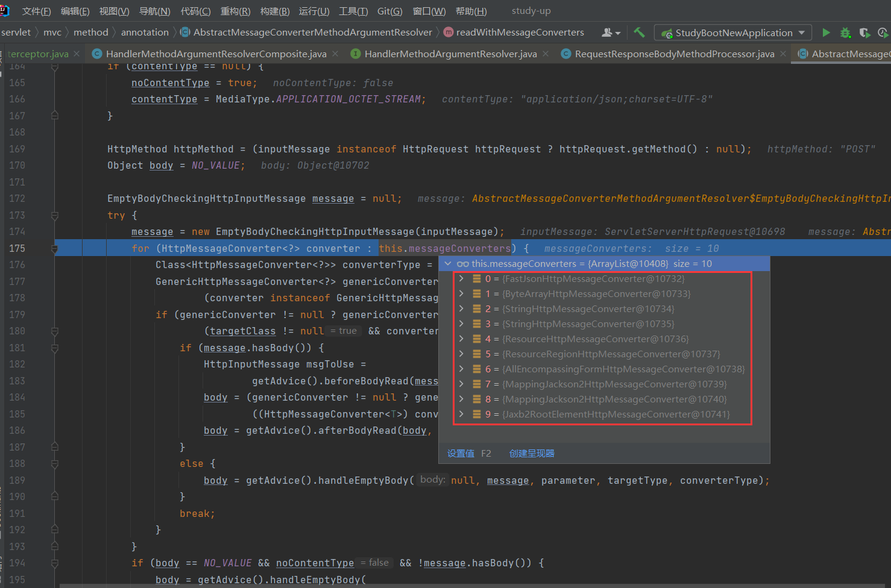Image resolution: width=891 pixels, height=588 pixels.
Task: Open the Git(G) menu
Action: point(389,11)
